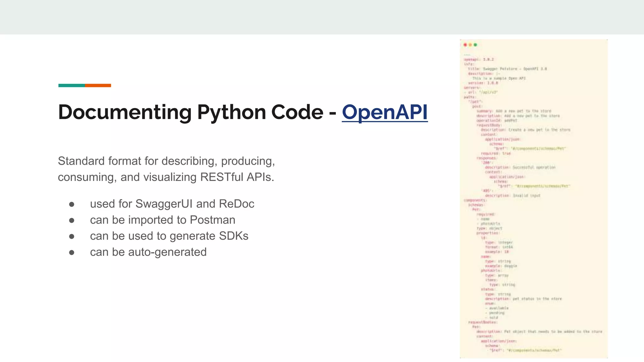The width and height of the screenshot is (644, 362).
Task: Click the 'Documenting Python Code' heading text
Action: point(191,112)
